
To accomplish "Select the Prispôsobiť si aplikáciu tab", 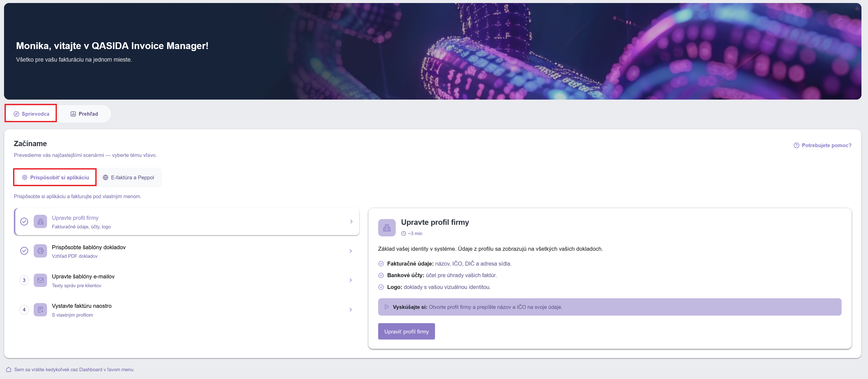I will (55, 178).
